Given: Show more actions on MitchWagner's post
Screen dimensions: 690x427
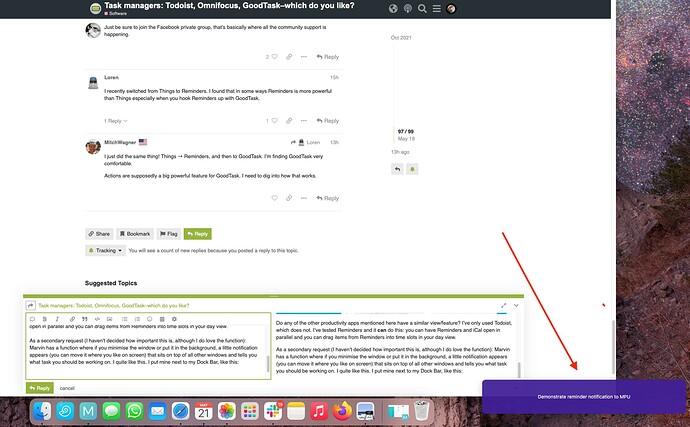Looking at the screenshot, I should coord(304,198).
